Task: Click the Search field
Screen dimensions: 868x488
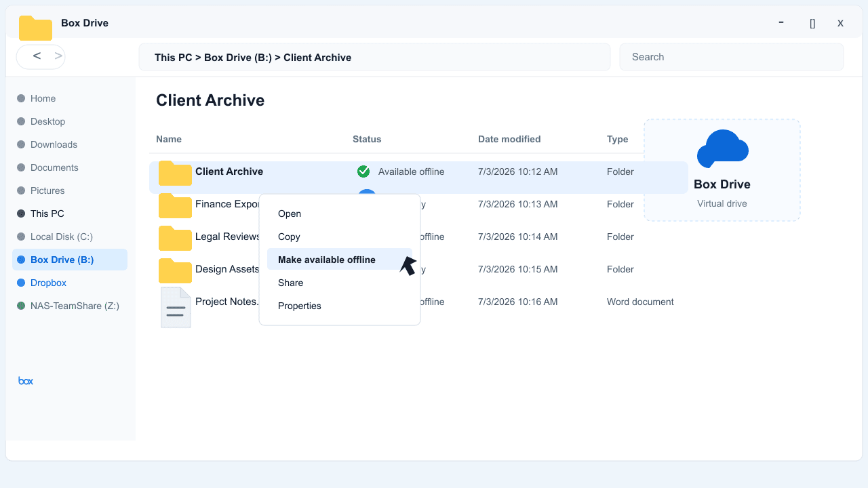Action: click(732, 57)
